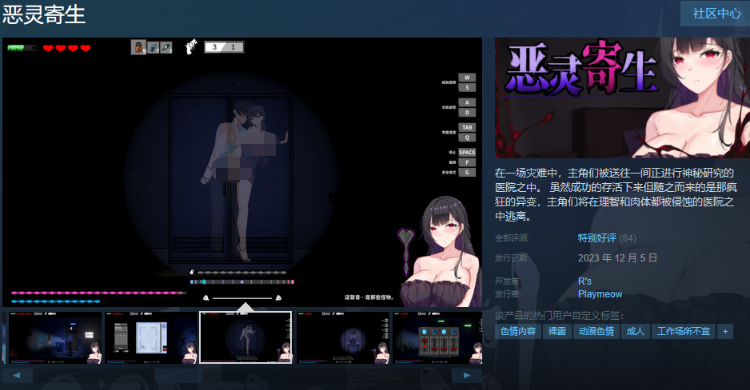
Task: Click the left arrow of the thumbnail strip
Action: click(17, 376)
